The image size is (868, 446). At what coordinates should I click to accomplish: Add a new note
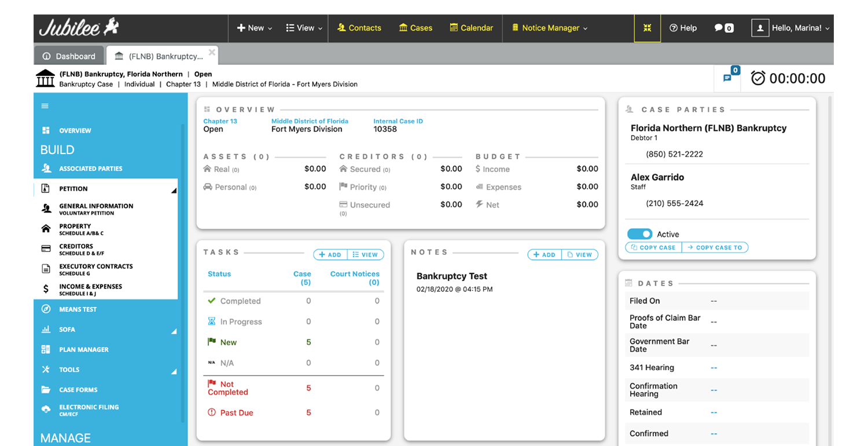coord(545,255)
